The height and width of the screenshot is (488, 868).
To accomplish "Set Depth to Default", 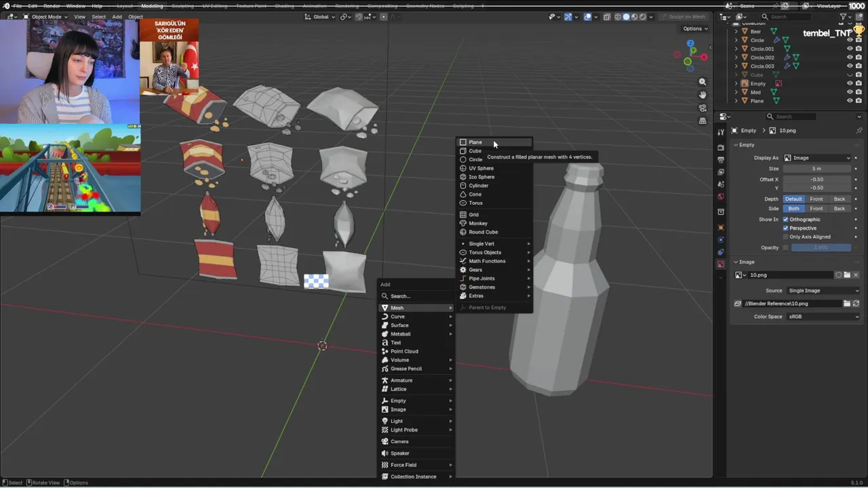I will click(x=793, y=199).
